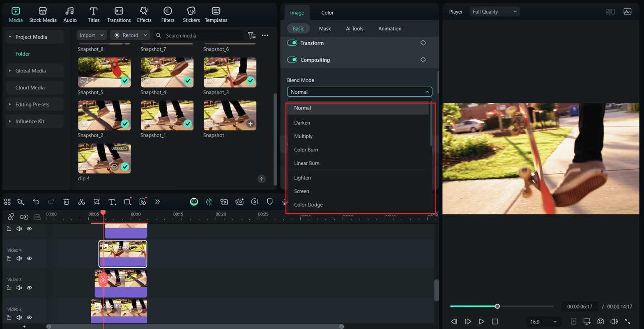This screenshot has height=329, width=644.
Task: Step back one frame in the player
Action: 454,322
